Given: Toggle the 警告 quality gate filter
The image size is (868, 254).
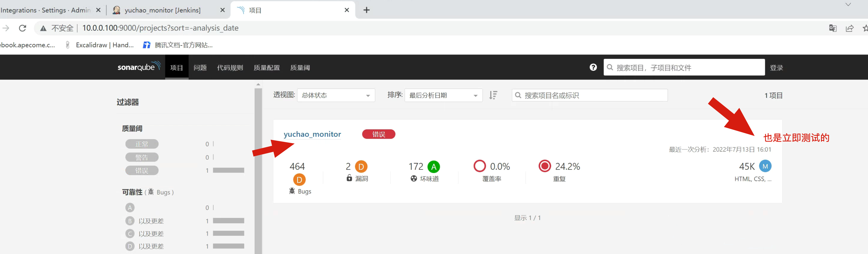Looking at the screenshot, I should (x=142, y=157).
